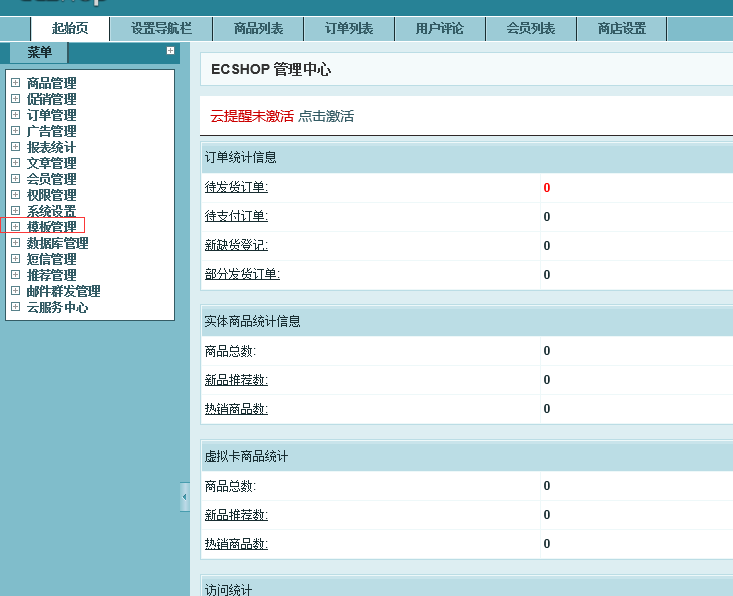Switch to the 商品列表 tab
This screenshot has width=733, height=596.
258,29
